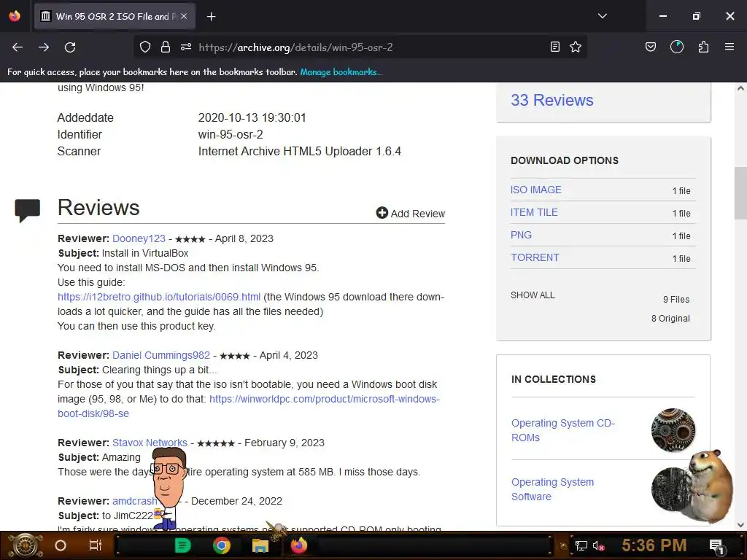Launch Google Chrome from the taskbar

click(x=222, y=545)
